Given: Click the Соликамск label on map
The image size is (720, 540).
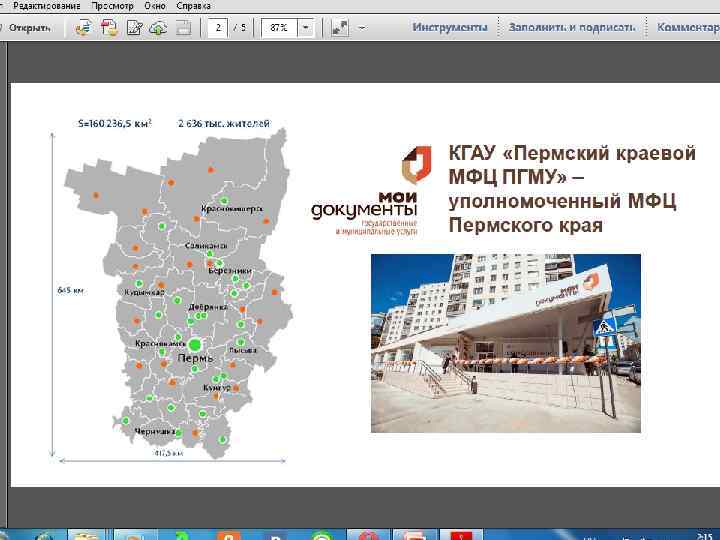Looking at the screenshot, I should click(x=206, y=246).
